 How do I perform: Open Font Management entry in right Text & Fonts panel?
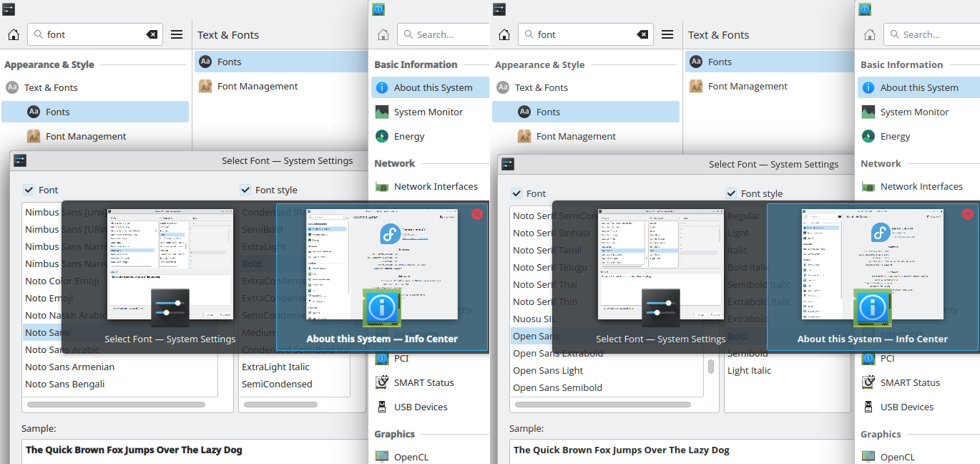click(770, 86)
